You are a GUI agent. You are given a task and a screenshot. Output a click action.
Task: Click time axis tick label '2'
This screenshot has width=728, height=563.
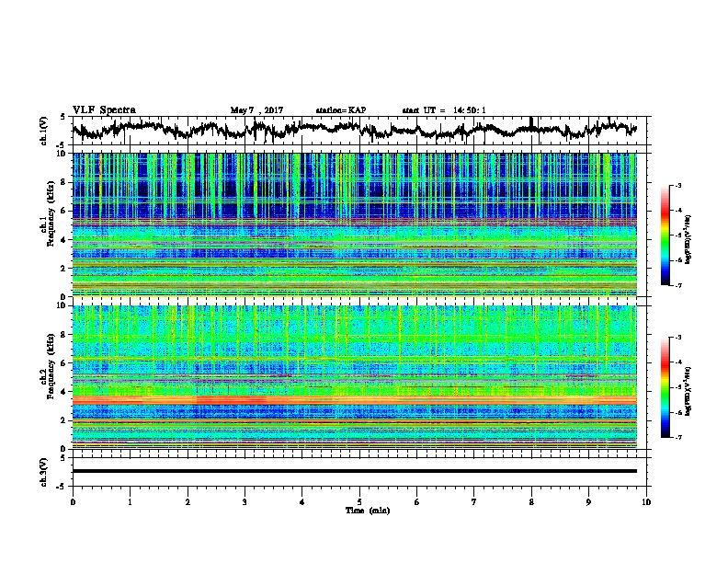[188, 502]
